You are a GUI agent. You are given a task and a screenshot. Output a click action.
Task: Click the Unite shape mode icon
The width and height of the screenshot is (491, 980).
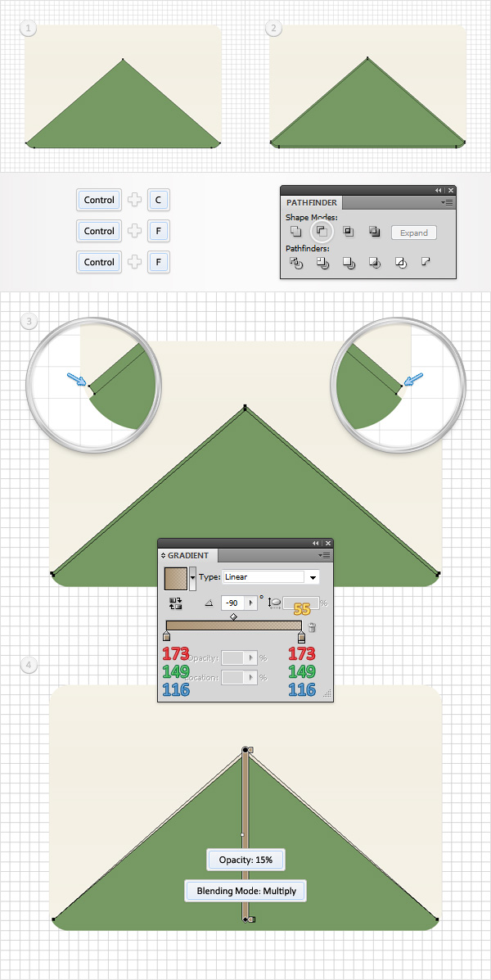tap(295, 232)
